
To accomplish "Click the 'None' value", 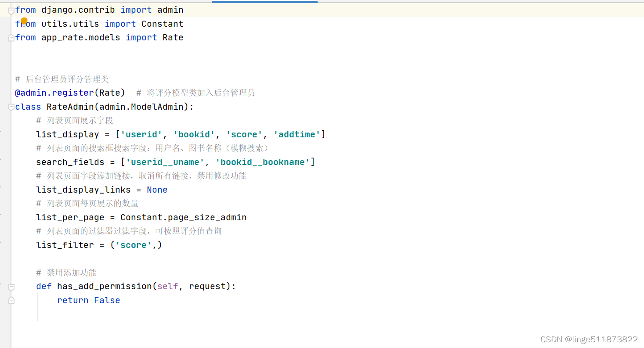I will (x=157, y=190).
